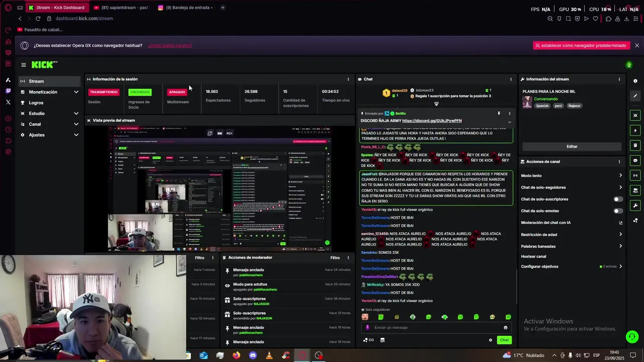Open Chat panel three-dot menu
644x362 pixels.
511,79
